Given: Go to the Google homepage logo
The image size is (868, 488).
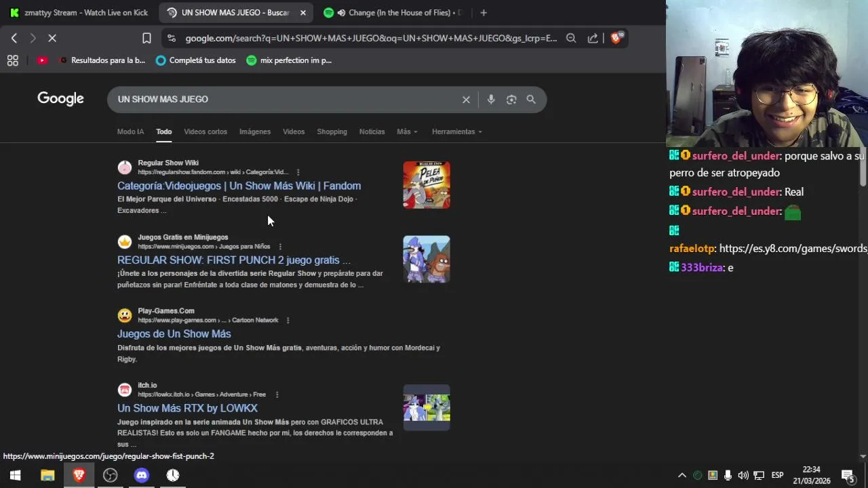Looking at the screenshot, I should point(60,99).
